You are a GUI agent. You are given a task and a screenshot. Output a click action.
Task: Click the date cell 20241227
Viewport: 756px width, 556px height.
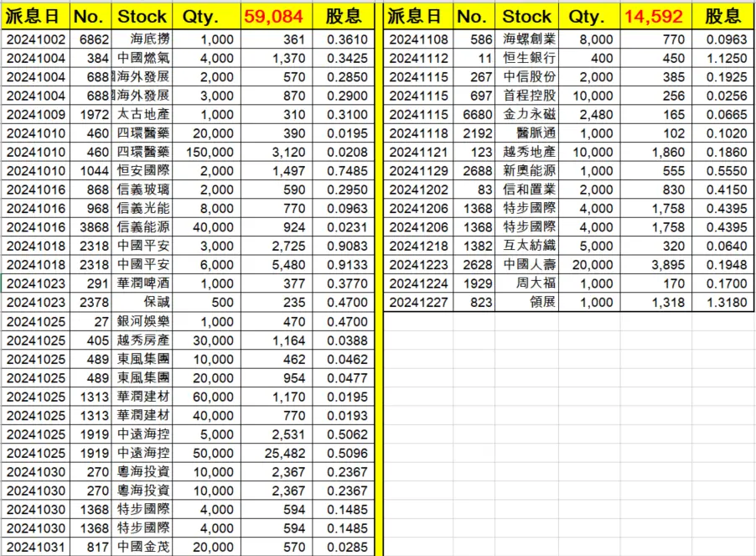coord(418,303)
